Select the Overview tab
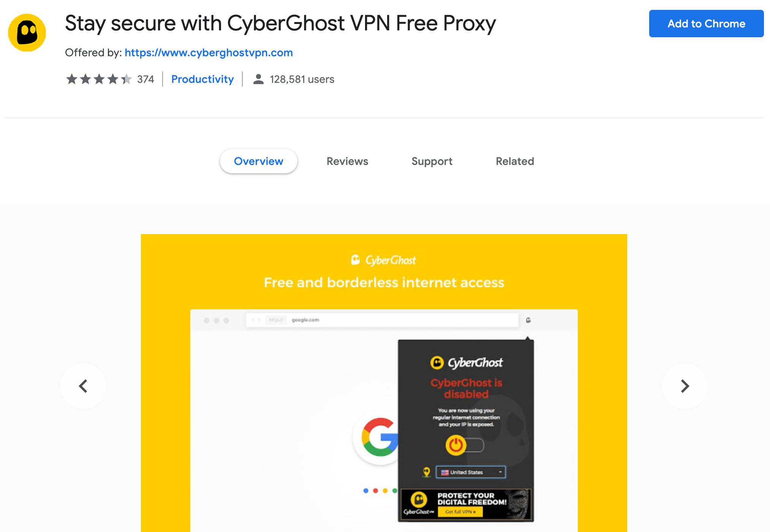 [258, 160]
